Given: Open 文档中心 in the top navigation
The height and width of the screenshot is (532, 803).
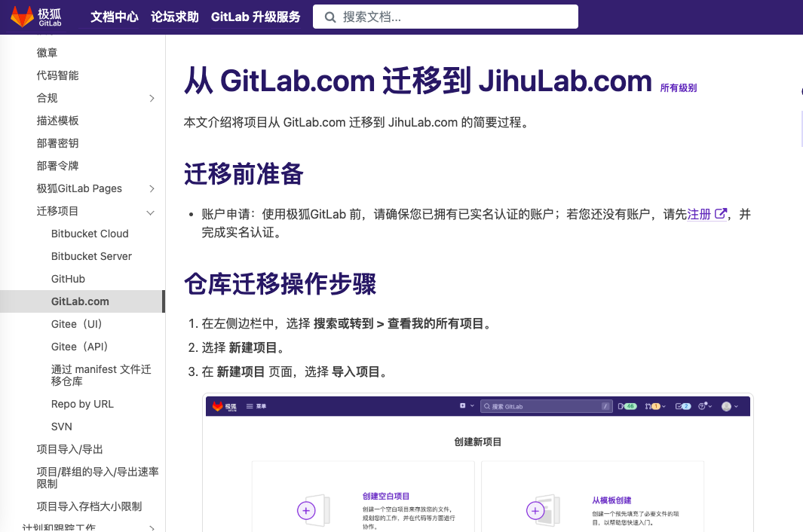Looking at the screenshot, I should tap(114, 17).
